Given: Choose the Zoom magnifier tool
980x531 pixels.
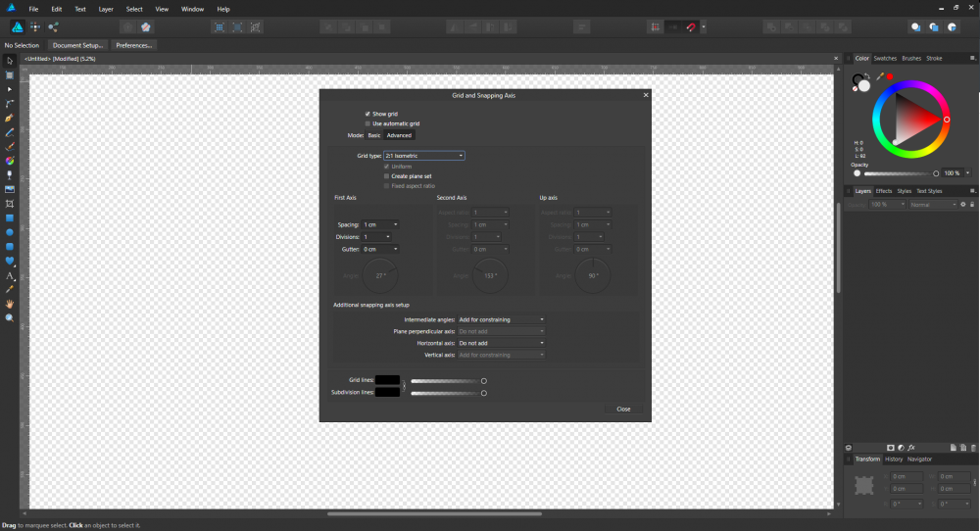Looking at the screenshot, I should coord(10,317).
